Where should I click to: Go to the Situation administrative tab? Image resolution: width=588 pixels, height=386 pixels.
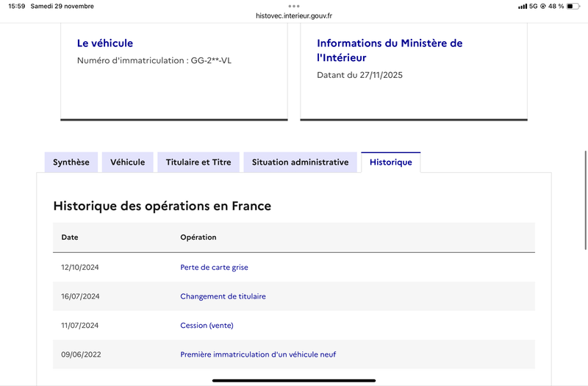tap(300, 162)
